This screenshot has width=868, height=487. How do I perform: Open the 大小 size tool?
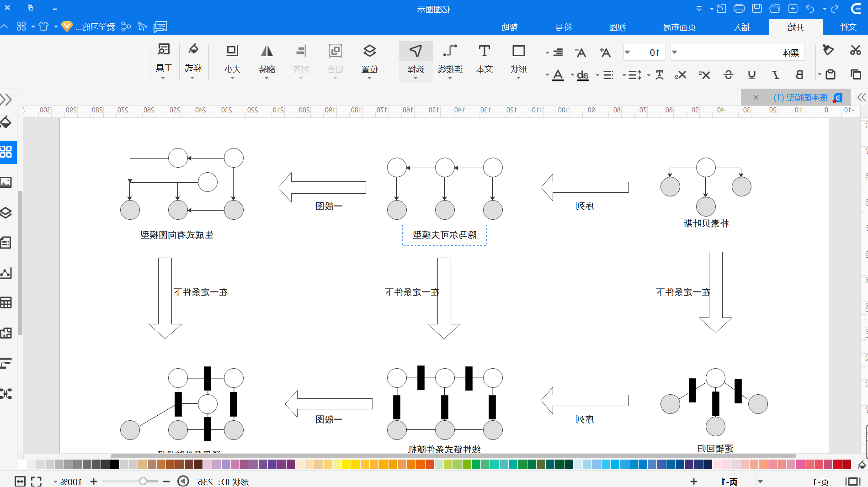point(232,58)
